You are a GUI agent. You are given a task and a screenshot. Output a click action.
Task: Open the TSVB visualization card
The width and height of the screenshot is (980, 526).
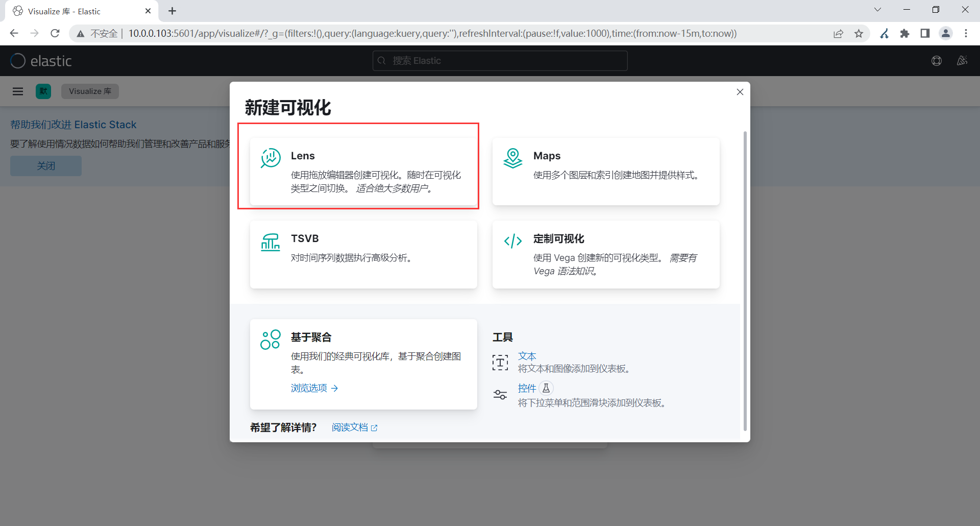pyautogui.click(x=363, y=254)
